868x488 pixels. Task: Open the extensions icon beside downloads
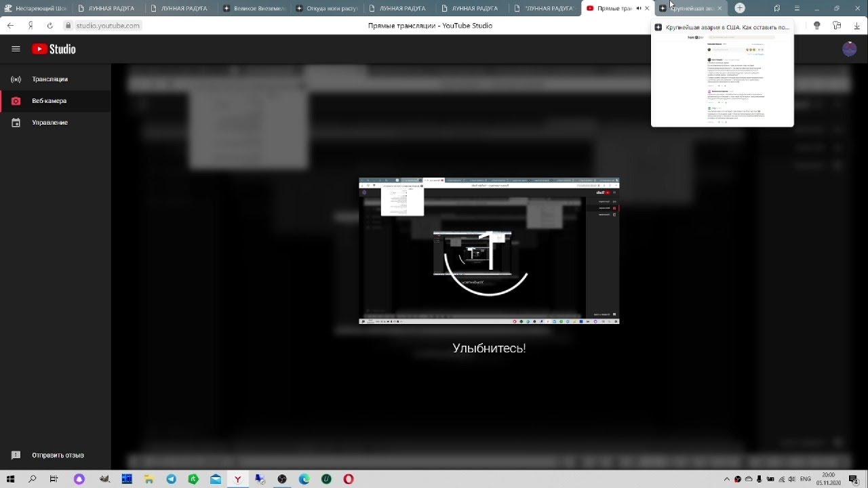(x=837, y=26)
